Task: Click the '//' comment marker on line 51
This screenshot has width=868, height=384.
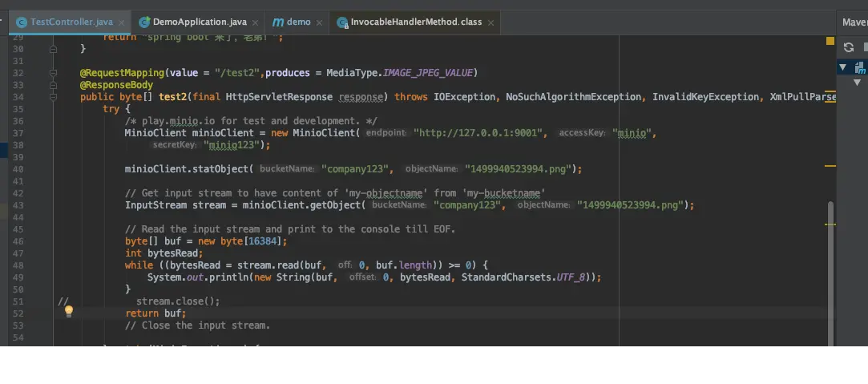Action: click(x=63, y=301)
